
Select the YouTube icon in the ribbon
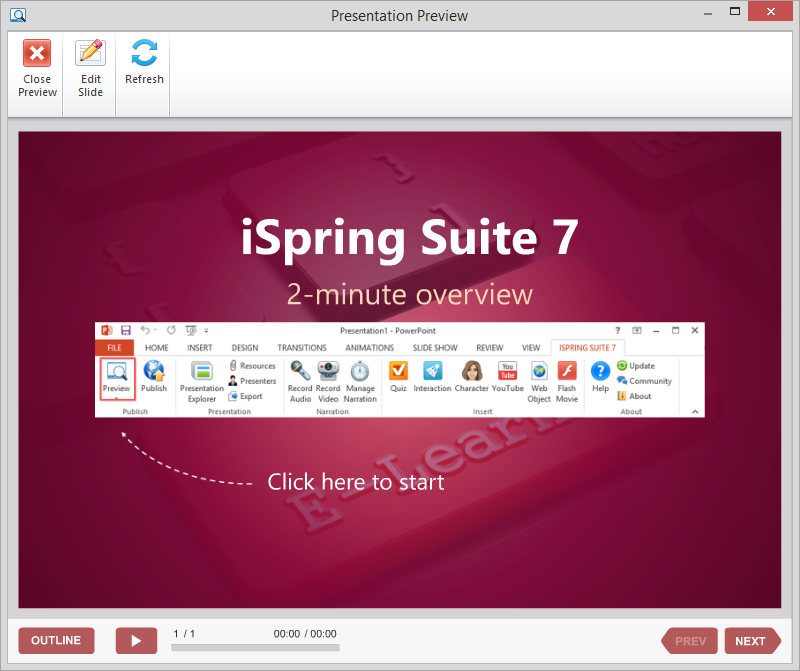point(507,372)
